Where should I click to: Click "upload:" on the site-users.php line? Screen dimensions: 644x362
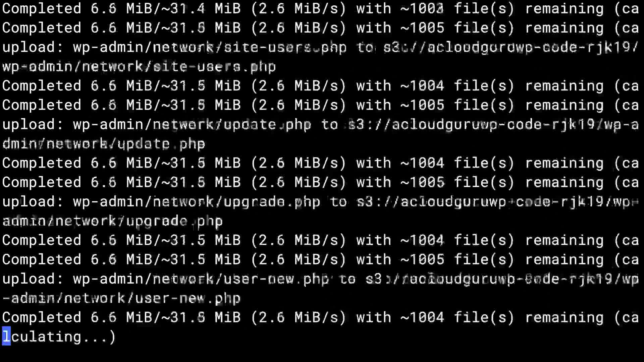pos(33,47)
